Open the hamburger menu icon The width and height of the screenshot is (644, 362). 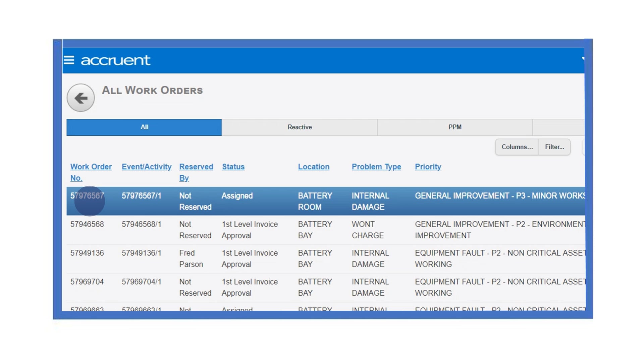click(x=69, y=60)
